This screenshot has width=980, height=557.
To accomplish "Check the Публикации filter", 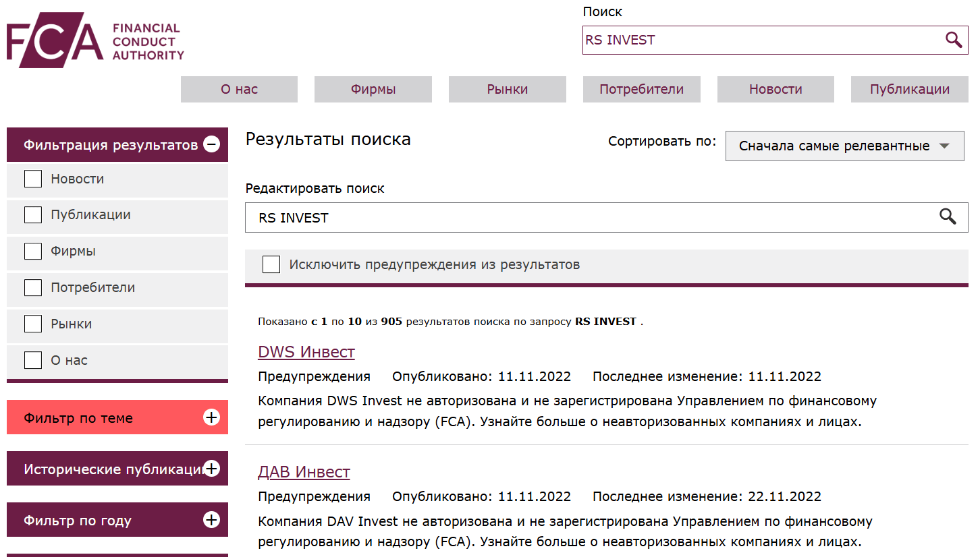I will point(32,214).
